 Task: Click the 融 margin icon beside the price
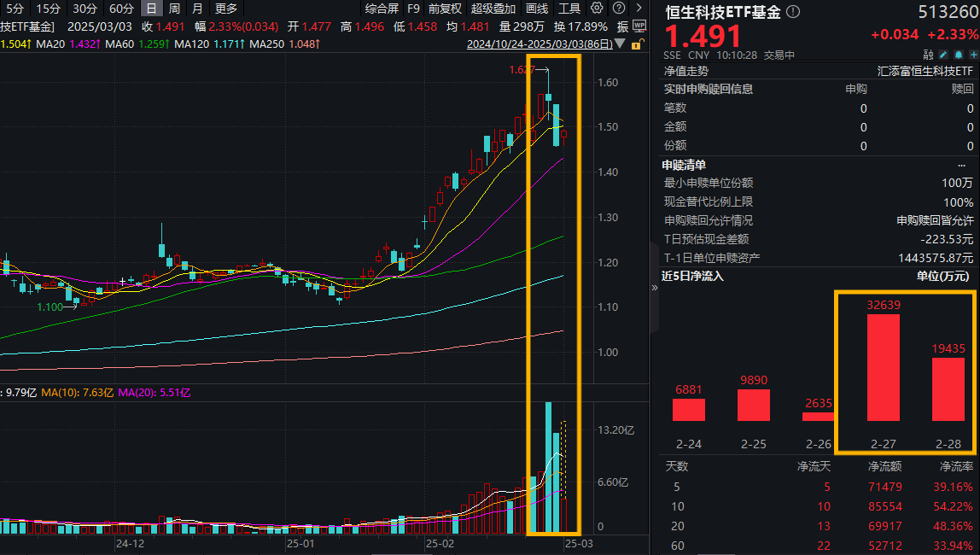click(927, 53)
